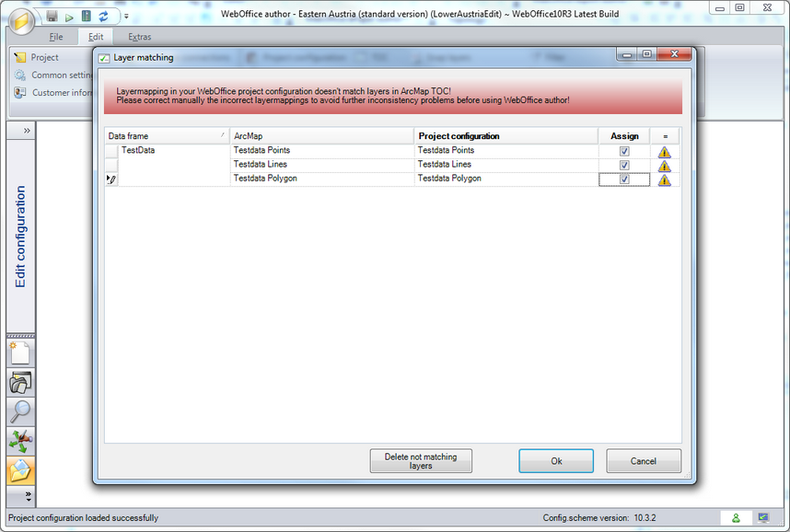Open the File tab

coord(55,37)
